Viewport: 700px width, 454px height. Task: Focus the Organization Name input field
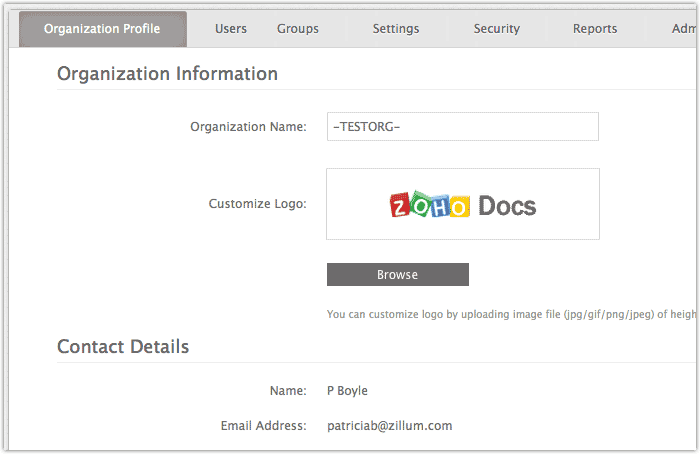[462, 127]
